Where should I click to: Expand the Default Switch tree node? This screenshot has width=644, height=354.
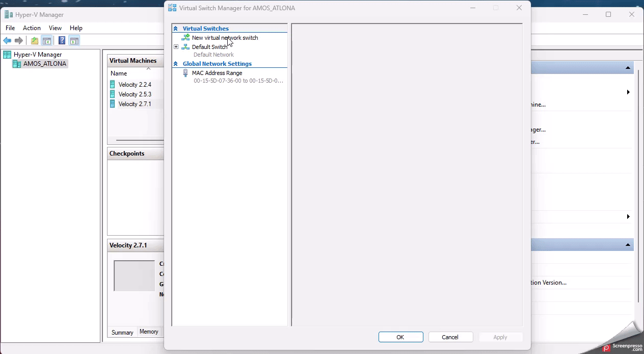click(x=176, y=47)
